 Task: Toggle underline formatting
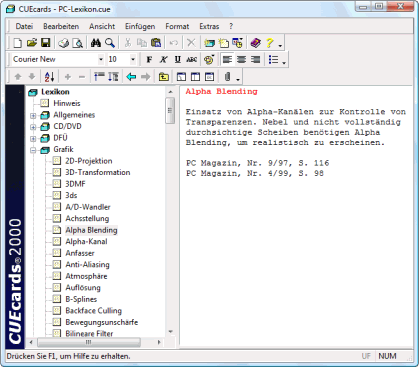178,60
